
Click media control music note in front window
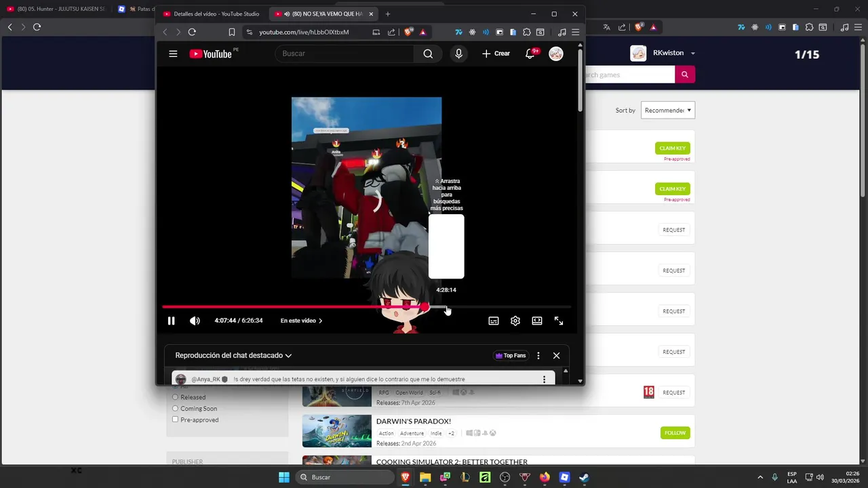click(x=561, y=32)
